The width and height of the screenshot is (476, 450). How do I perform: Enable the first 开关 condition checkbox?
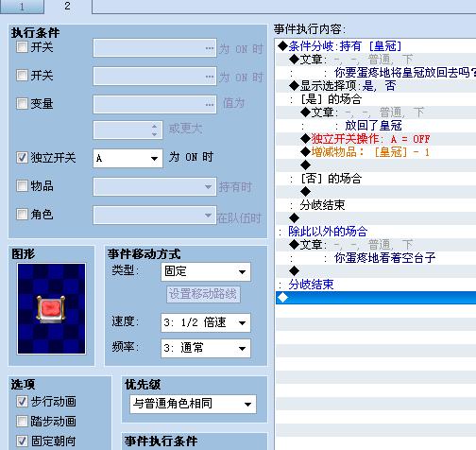pos(22,47)
